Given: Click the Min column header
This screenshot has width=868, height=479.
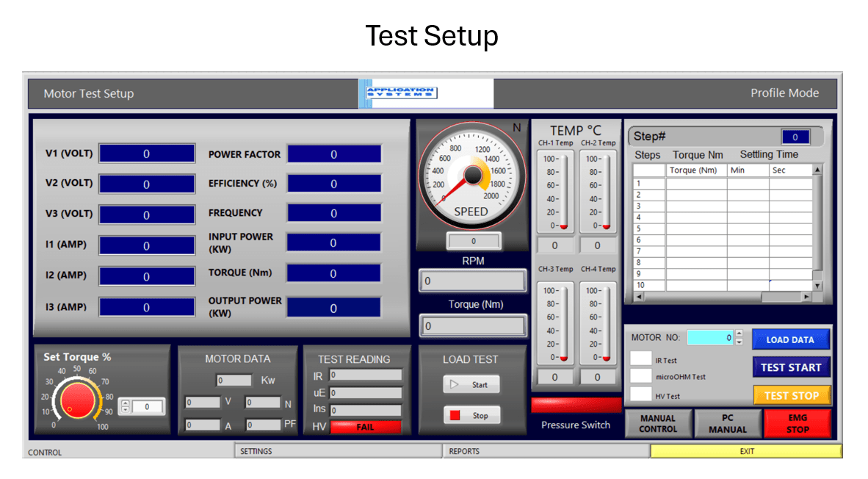Looking at the screenshot, I should click(x=748, y=170).
